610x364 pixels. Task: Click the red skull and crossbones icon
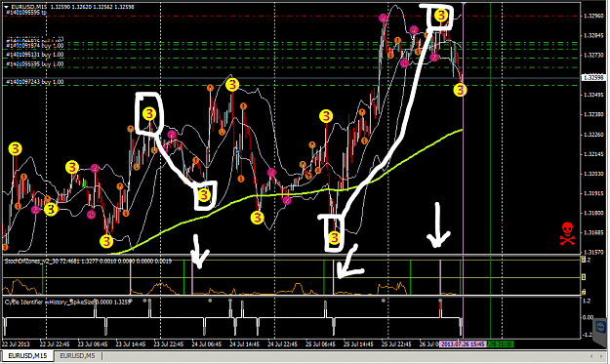tap(567, 234)
